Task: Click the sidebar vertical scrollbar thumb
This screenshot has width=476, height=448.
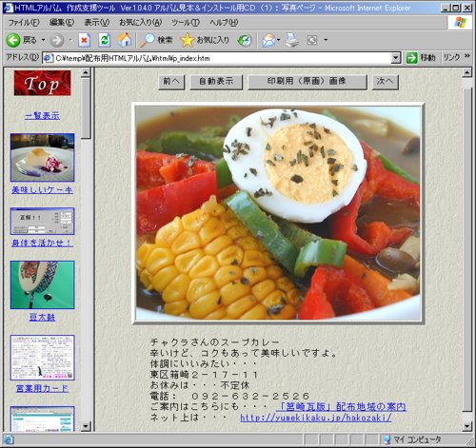Action: click(x=86, y=108)
